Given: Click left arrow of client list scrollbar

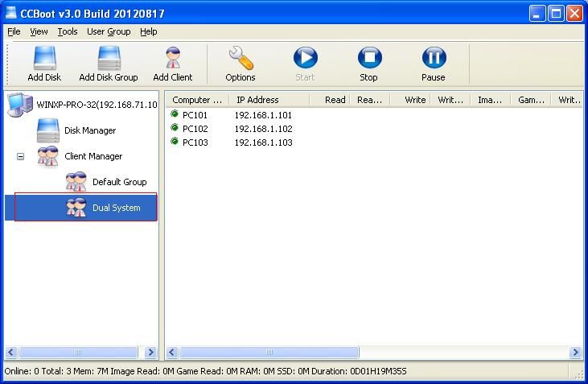Looking at the screenshot, I should tap(172, 352).
